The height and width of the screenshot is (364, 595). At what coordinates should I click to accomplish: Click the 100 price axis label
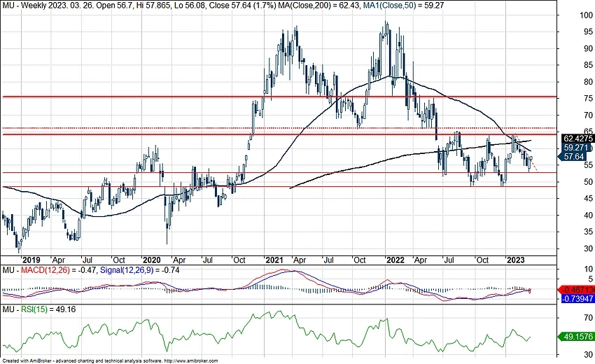pyautogui.click(x=587, y=15)
